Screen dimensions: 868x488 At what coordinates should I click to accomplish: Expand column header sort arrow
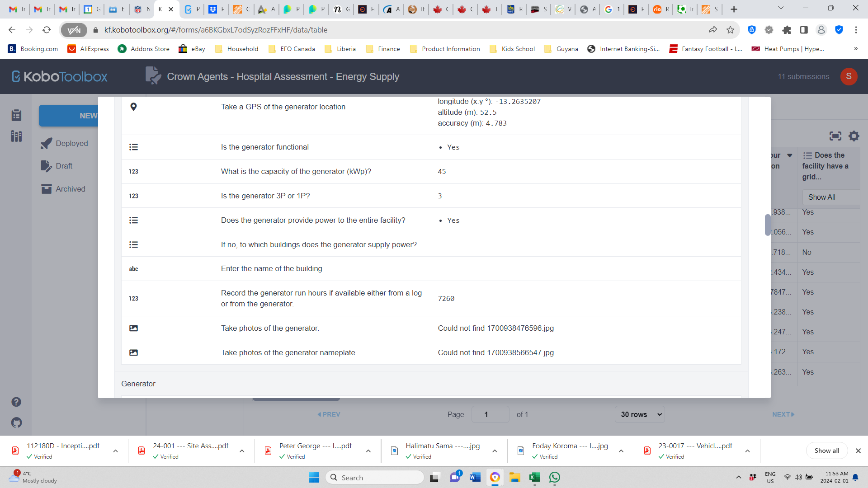(x=790, y=155)
